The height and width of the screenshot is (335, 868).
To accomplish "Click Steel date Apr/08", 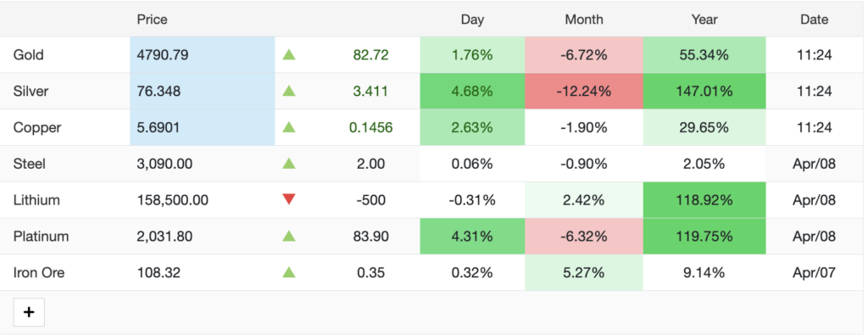I will (815, 164).
